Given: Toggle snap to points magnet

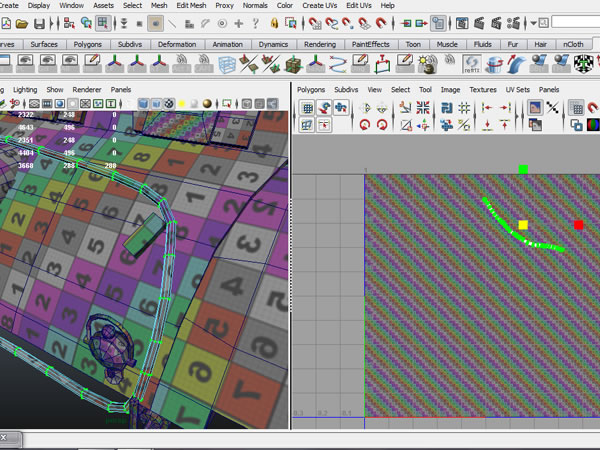Looking at the screenshot, I should pos(348,23).
